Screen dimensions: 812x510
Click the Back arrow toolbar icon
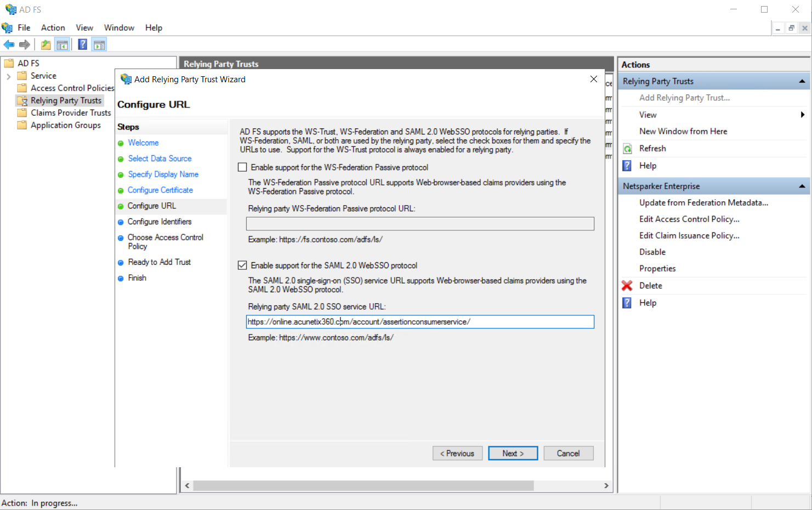tap(9, 45)
